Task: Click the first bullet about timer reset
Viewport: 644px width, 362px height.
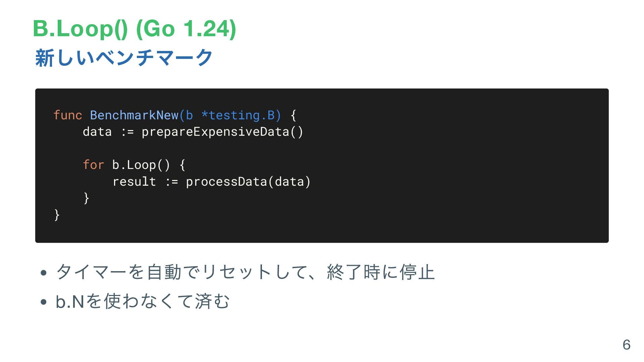Action: coord(245,272)
